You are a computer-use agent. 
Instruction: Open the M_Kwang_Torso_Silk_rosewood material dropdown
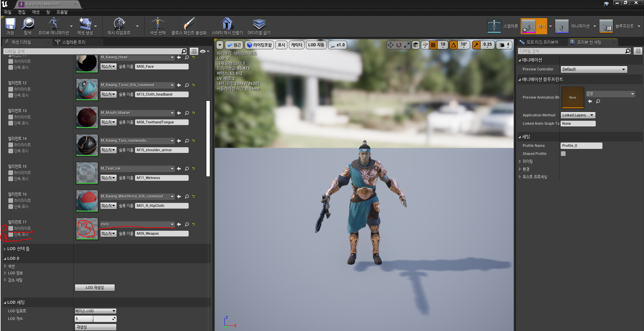(137, 85)
